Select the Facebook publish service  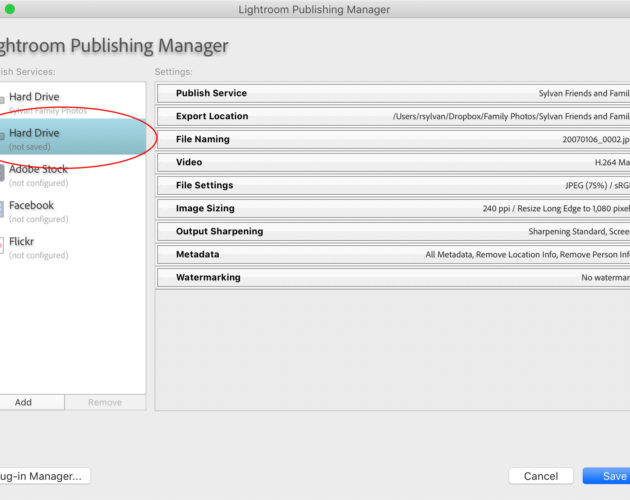click(x=72, y=211)
